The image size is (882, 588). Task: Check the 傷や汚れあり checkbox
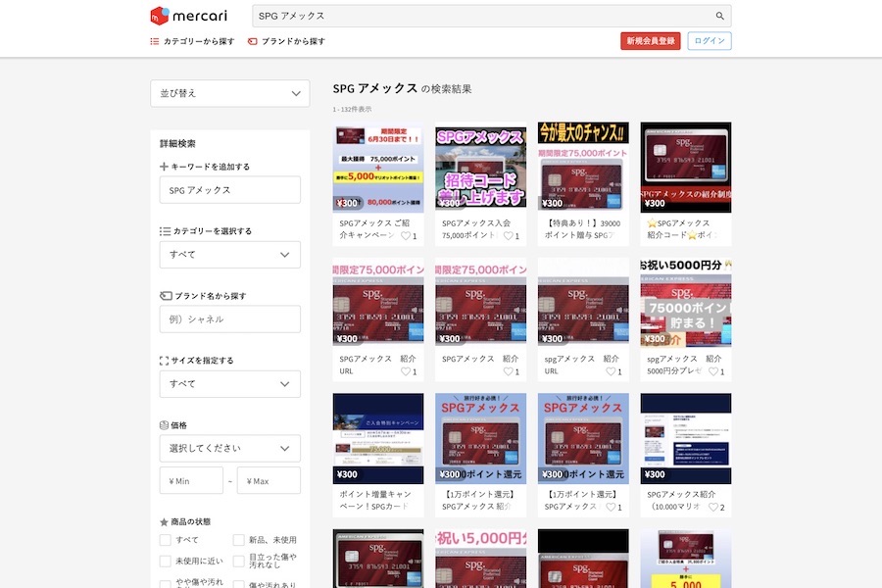238,584
